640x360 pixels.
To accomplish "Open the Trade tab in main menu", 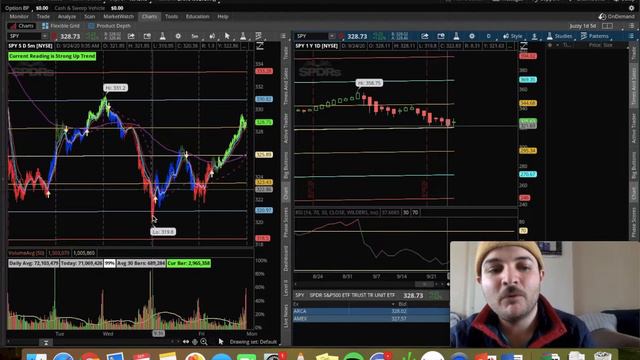I will click(x=43, y=17).
